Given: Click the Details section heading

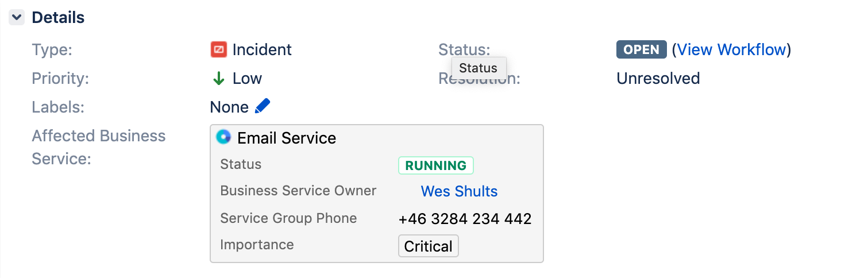Looking at the screenshot, I should pos(58,18).
